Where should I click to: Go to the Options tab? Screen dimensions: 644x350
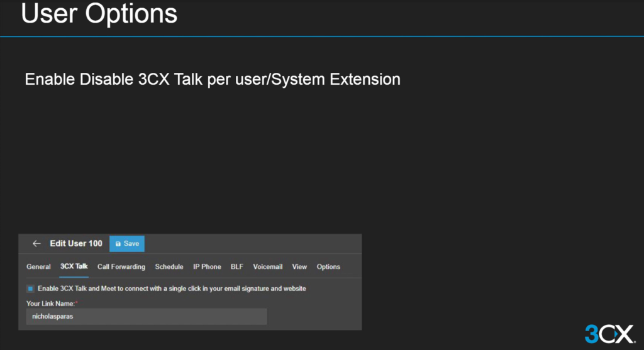click(x=328, y=267)
